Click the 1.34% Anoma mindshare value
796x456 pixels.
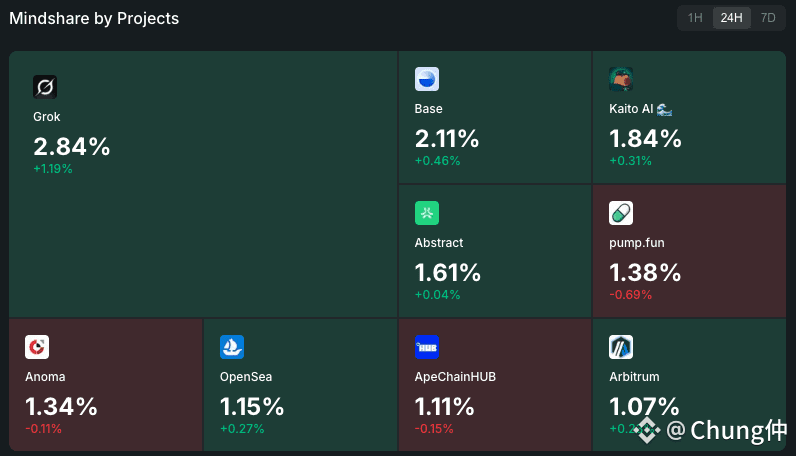click(x=61, y=407)
